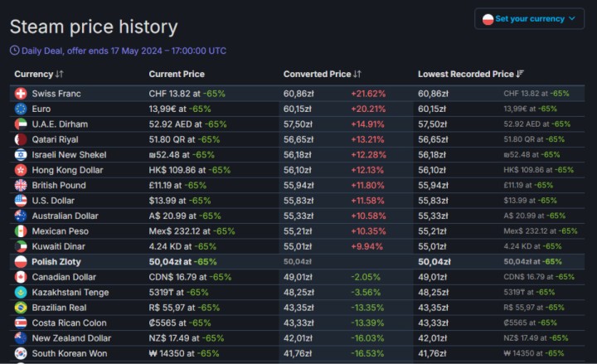Click the Daily Deal offer ends text
This screenshot has height=364, width=597.
(x=124, y=51)
